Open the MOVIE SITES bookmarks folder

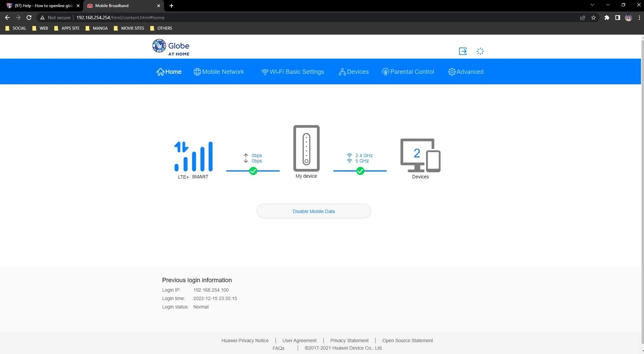coord(129,28)
